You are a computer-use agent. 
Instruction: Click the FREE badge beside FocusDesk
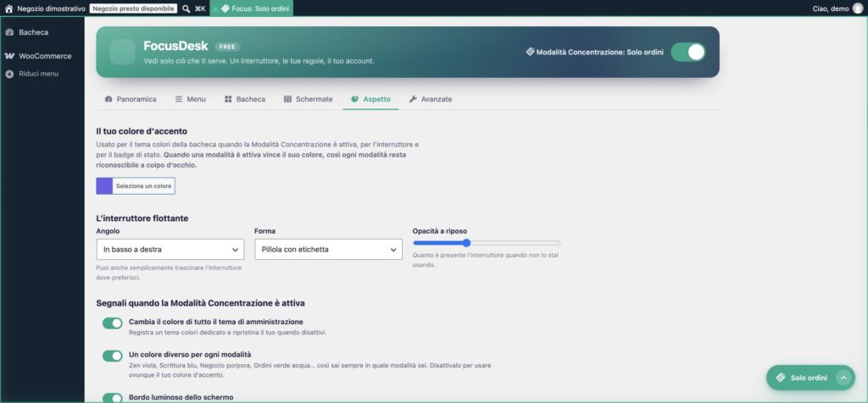pyautogui.click(x=227, y=47)
